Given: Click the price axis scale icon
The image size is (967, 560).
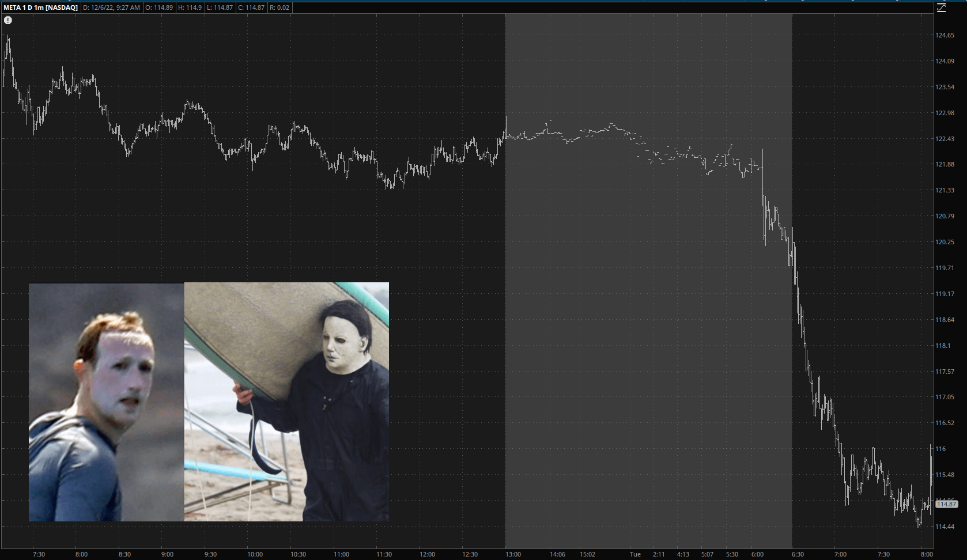Looking at the screenshot, I should pyautogui.click(x=942, y=7).
